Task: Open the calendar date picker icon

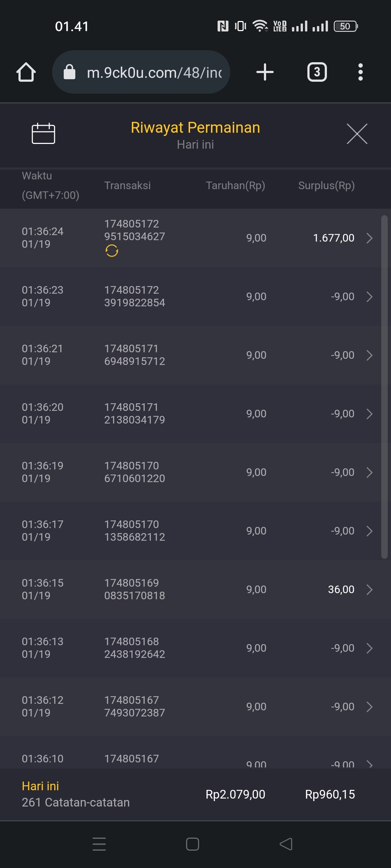Action: pos(43,133)
